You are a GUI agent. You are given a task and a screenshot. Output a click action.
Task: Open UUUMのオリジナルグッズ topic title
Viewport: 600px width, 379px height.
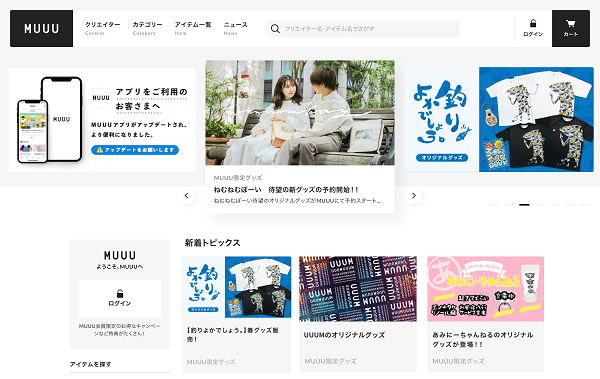coord(344,335)
